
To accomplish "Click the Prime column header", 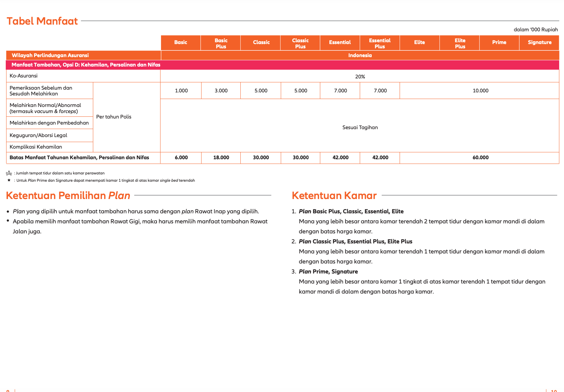I will click(499, 43).
